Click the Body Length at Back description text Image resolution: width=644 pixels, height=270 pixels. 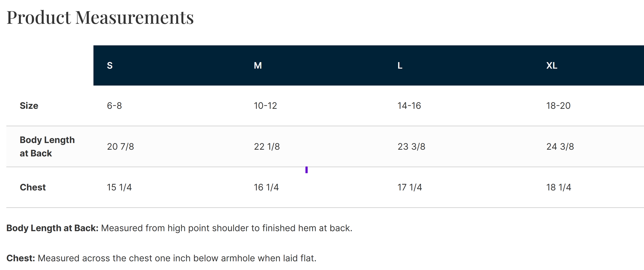click(x=179, y=228)
